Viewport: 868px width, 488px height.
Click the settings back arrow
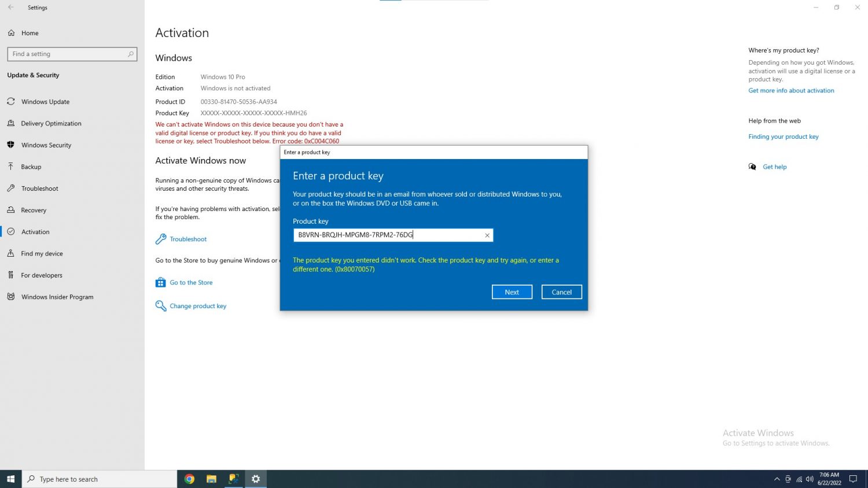[x=11, y=8]
